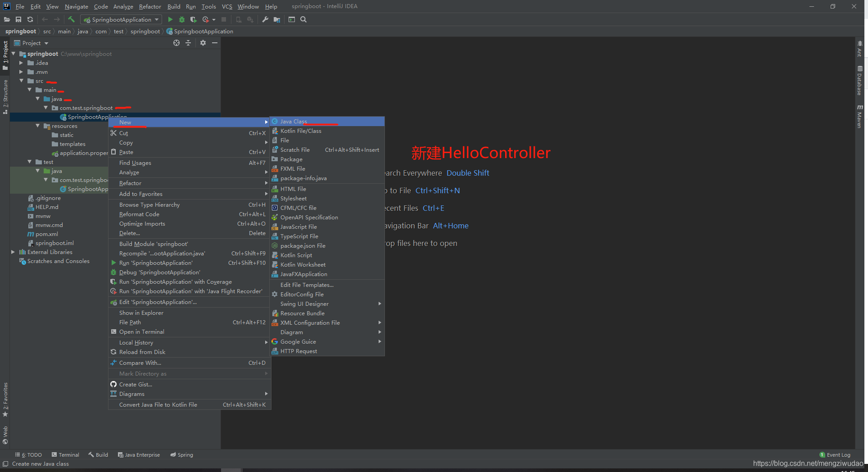Collapse the resources folder node
Image resolution: width=868 pixels, height=472 pixels.
(38, 126)
